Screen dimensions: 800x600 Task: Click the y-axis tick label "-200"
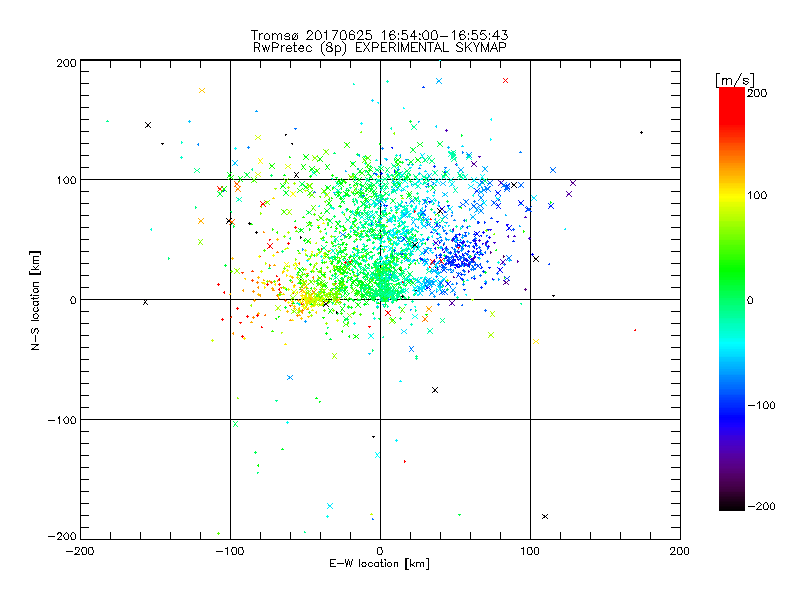pos(62,536)
